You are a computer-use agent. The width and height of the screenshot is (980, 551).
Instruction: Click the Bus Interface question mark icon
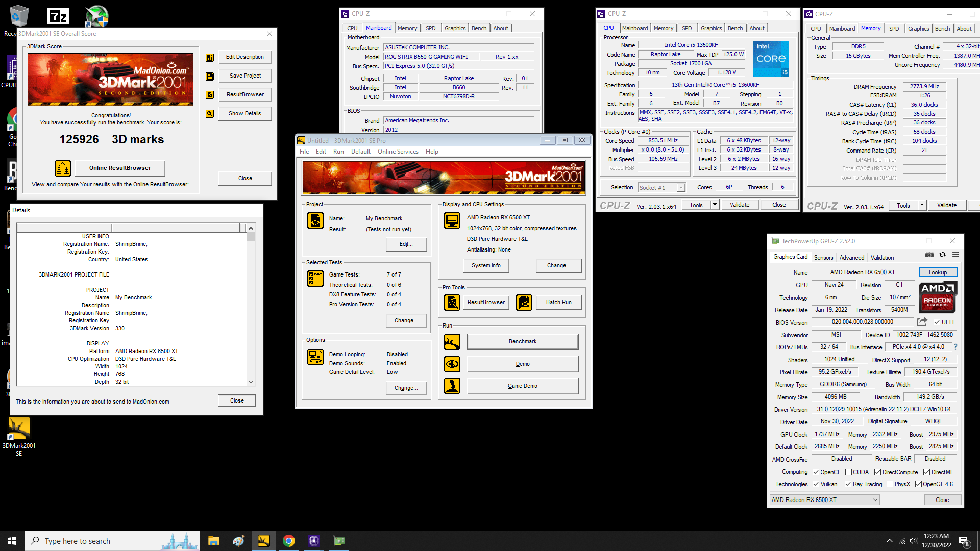tap(955, 347)
